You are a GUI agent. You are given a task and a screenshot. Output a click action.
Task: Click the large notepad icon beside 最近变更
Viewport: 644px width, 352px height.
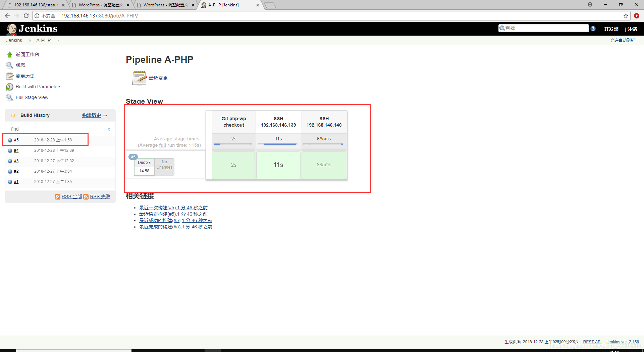[x=140, y=78]
